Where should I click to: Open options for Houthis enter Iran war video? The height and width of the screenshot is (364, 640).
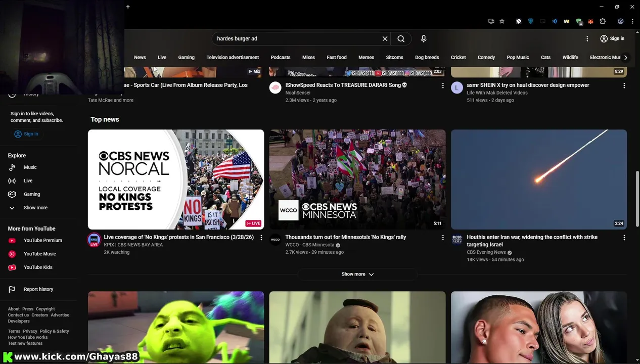pos(624,238)
